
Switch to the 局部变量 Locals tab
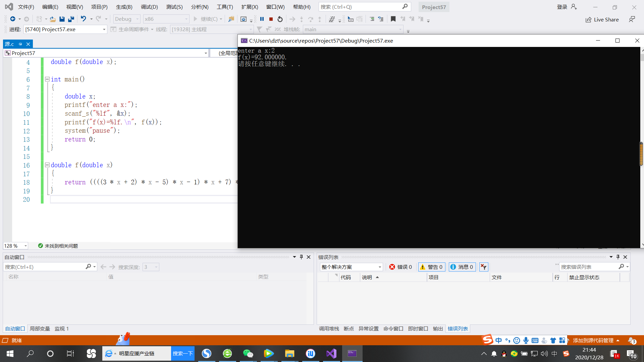[40, 329]
